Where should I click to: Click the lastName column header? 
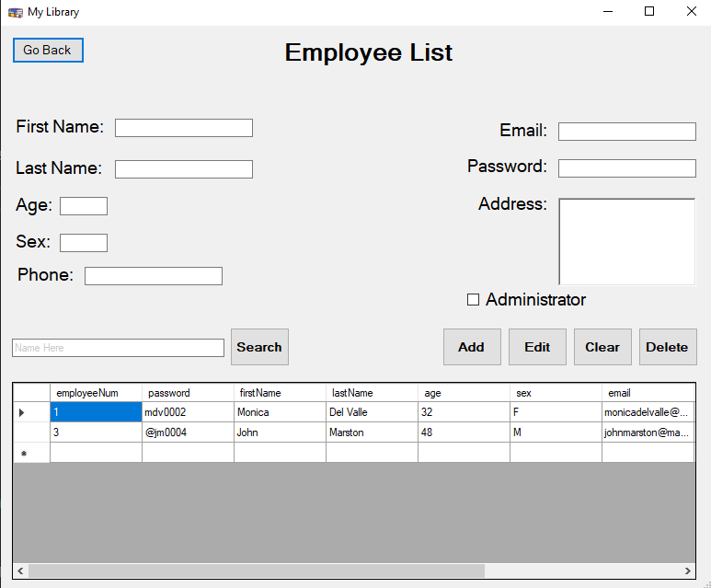pos(372,393)
